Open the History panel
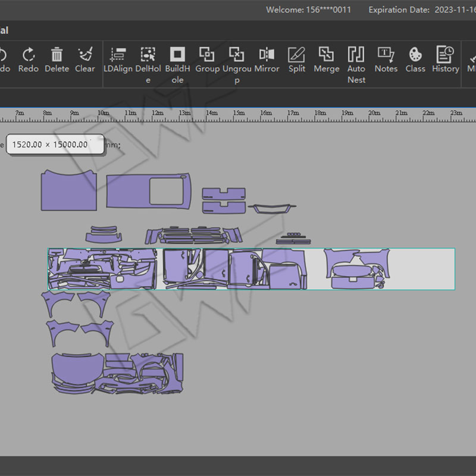The image size is (476, 476). (x=445, y=55)
